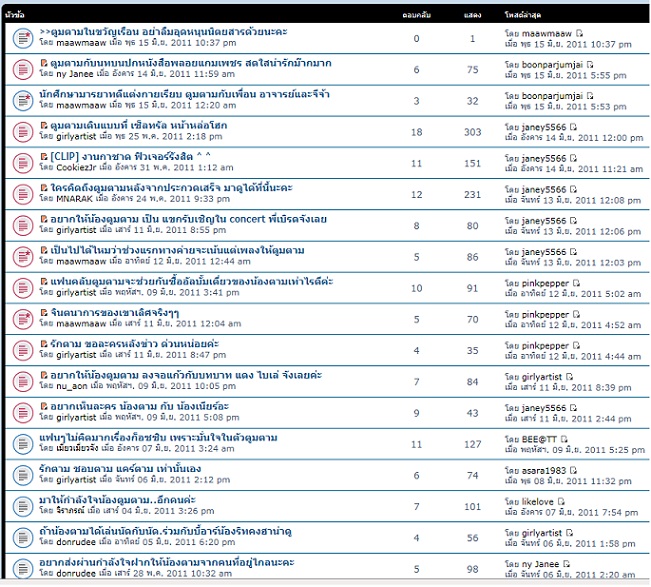Open last poster asara1983's profile
The width and height of the screenshot is (651, 587).
544,470
